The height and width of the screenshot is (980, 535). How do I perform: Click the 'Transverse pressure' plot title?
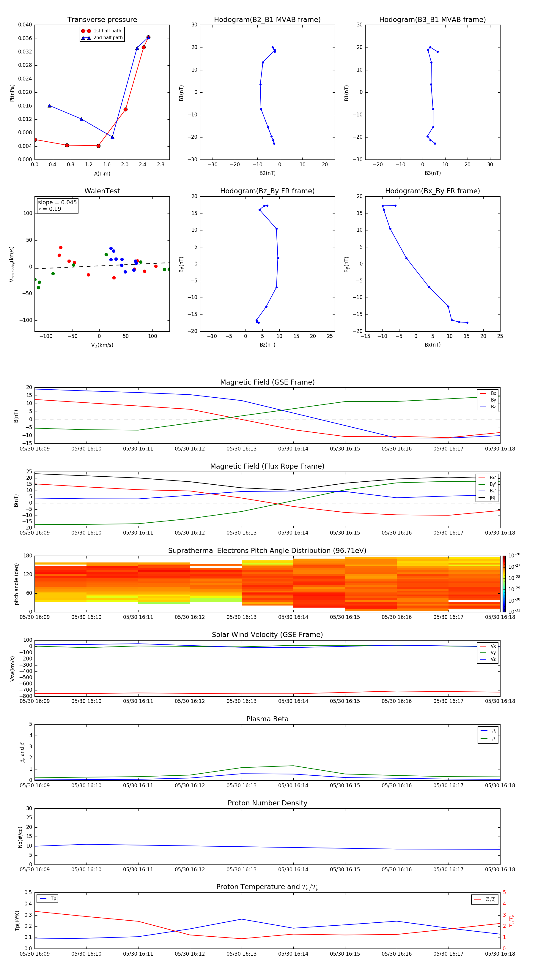102,19
